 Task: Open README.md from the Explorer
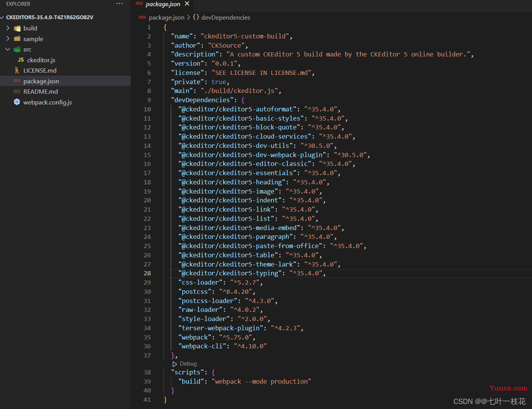point(41,91)
